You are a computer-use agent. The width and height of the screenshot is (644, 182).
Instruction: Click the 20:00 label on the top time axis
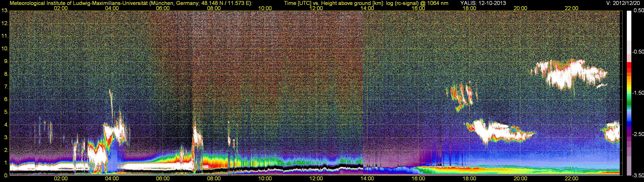tap(521, 8)
